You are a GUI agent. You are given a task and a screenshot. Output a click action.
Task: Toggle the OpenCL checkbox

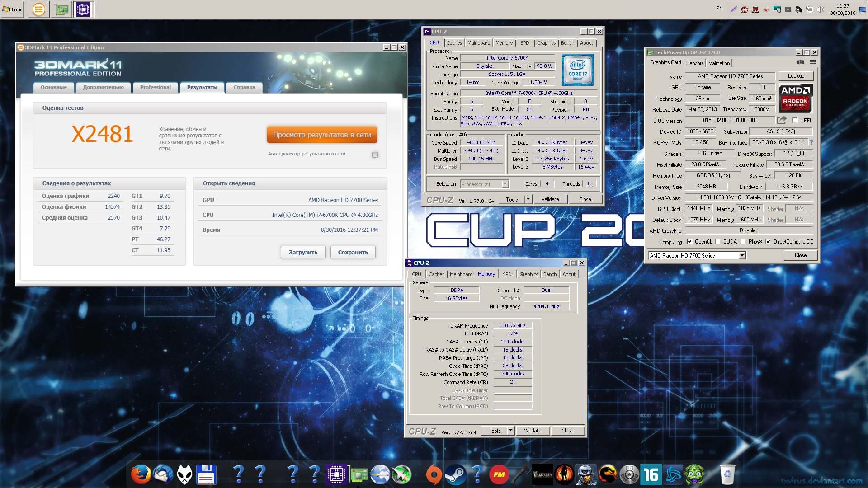[x=689, y=241]
